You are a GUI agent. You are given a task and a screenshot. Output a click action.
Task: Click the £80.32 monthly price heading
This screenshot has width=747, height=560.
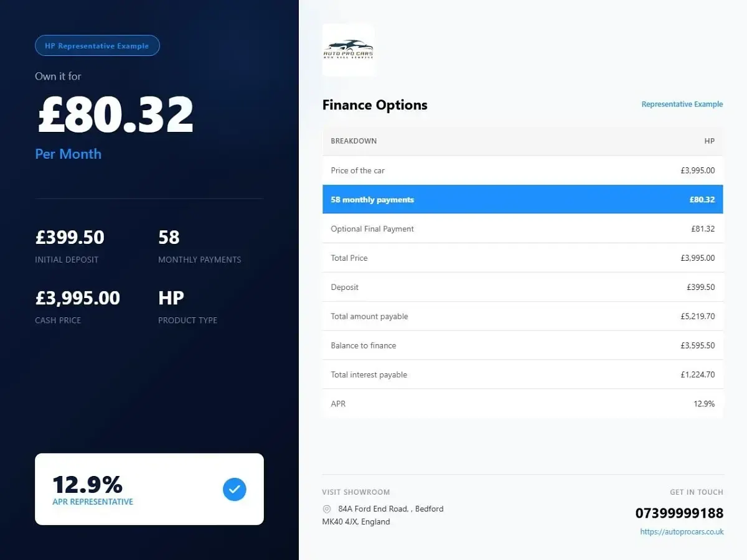click(116, 114)
